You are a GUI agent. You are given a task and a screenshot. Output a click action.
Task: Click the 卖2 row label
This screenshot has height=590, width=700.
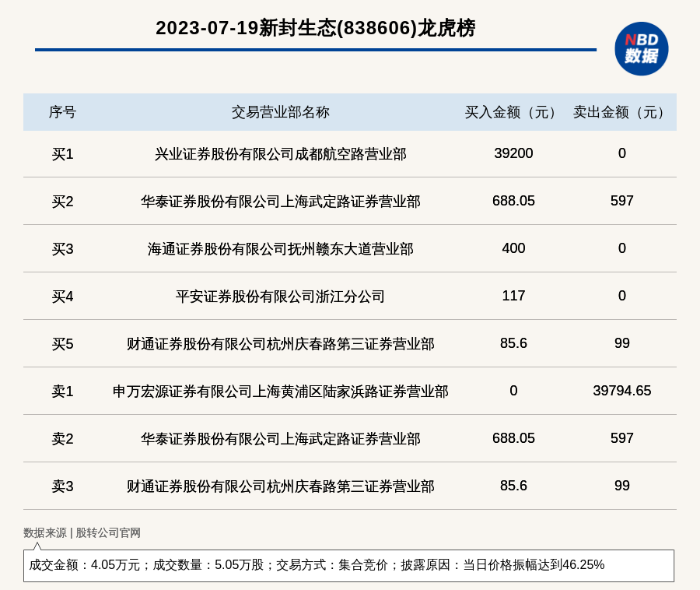[x=62, y=438]
